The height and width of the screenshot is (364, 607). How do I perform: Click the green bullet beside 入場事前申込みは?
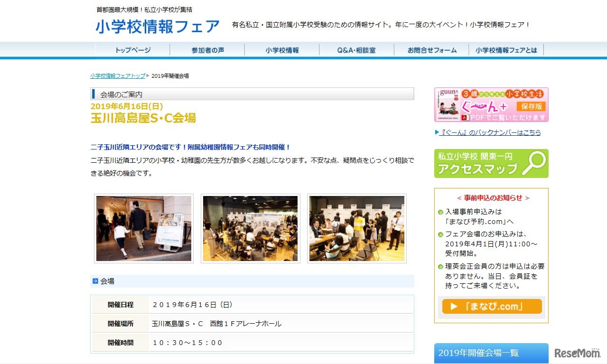click(440, 212)
